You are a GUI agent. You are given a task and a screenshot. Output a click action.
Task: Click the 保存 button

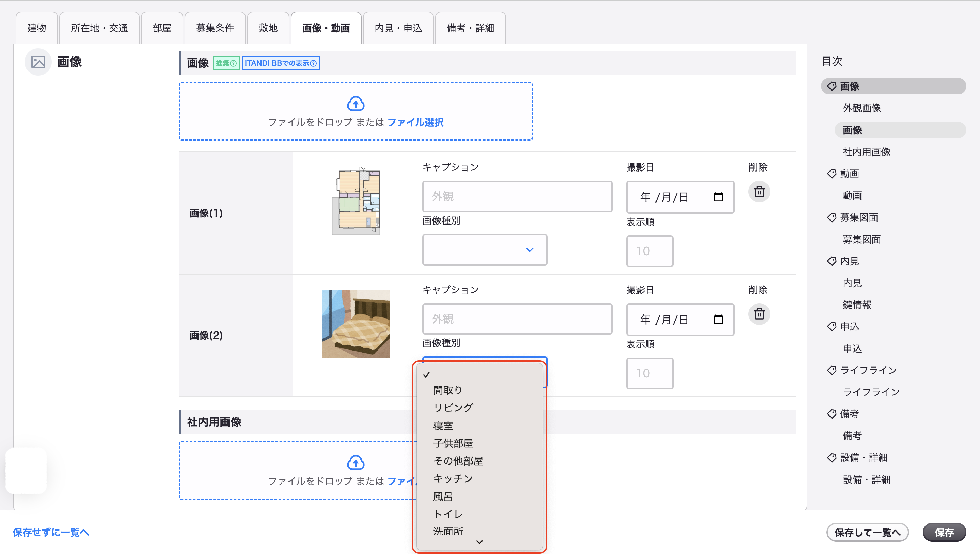click(944, 532)
